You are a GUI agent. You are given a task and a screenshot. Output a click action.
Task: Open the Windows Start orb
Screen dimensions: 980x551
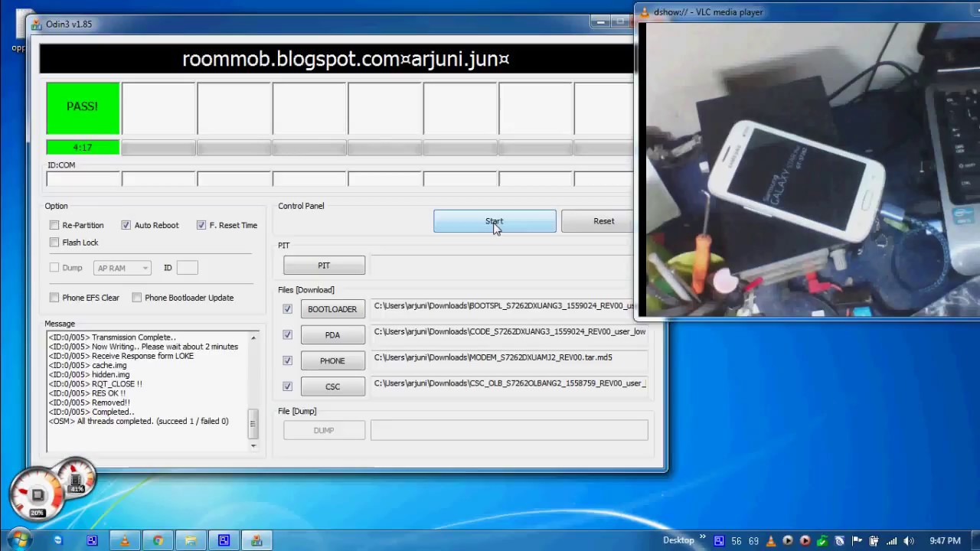click(18, 540)
